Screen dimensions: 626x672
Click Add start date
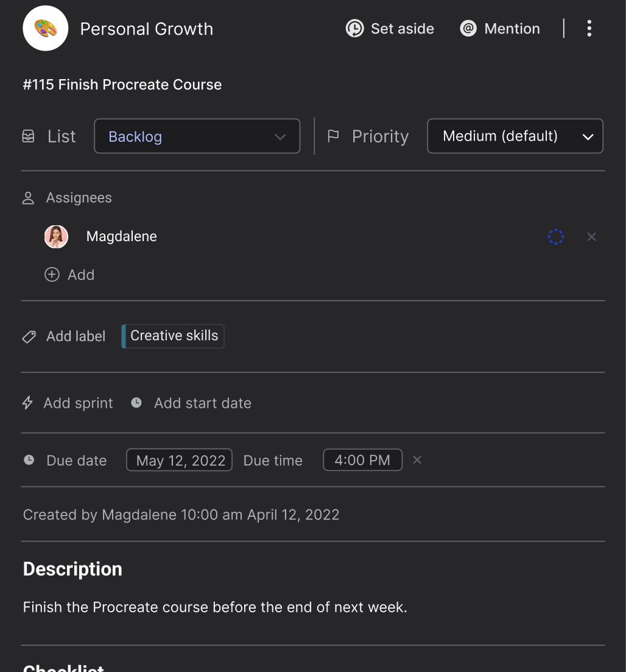click(202, 403)
